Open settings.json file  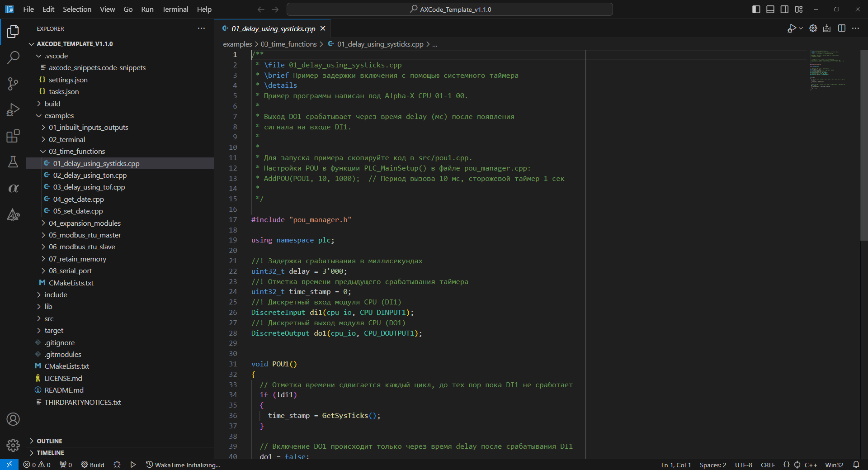tap(120, 80)
